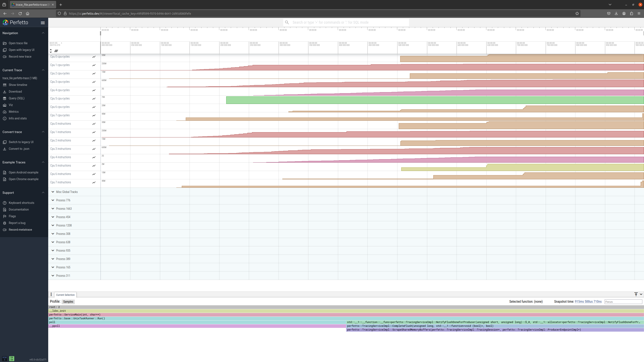Click the Open Chrome example link
The height and width of the screenshot is (362, 644).
coord(23,179)
